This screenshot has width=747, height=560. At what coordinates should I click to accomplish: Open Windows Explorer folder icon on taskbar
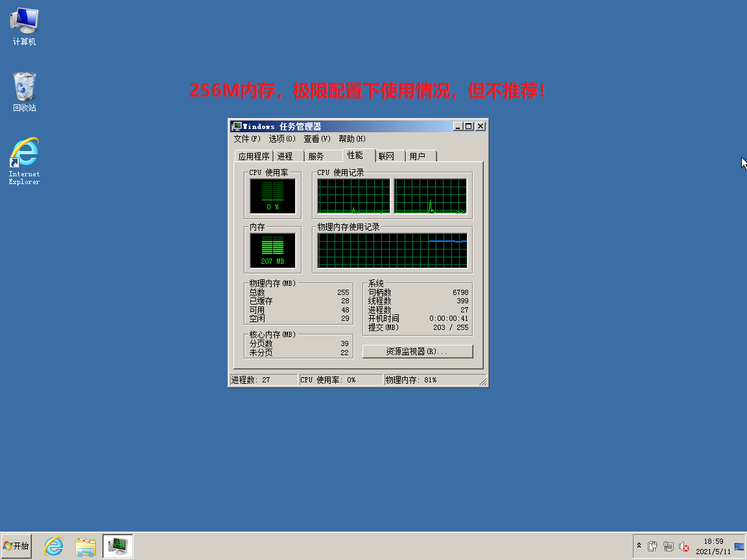click(86, 546)
